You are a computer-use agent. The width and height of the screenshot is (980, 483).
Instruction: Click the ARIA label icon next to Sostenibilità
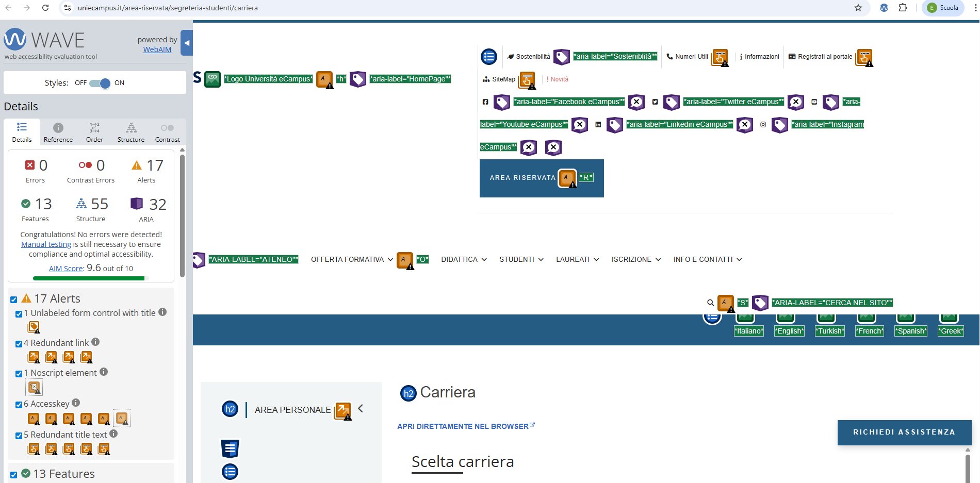562,57
